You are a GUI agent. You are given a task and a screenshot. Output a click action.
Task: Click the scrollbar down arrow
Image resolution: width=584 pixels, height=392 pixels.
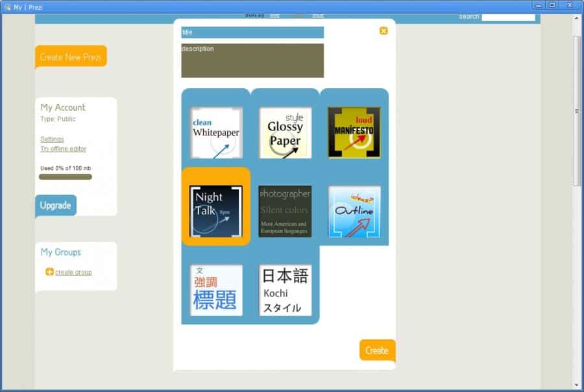point(577,385)
